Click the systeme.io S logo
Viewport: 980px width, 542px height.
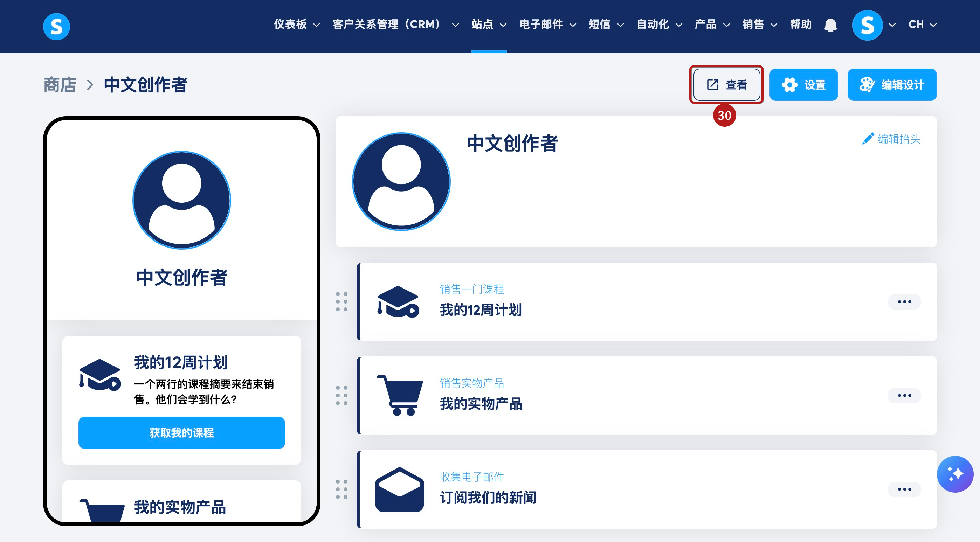click(56, 26)
